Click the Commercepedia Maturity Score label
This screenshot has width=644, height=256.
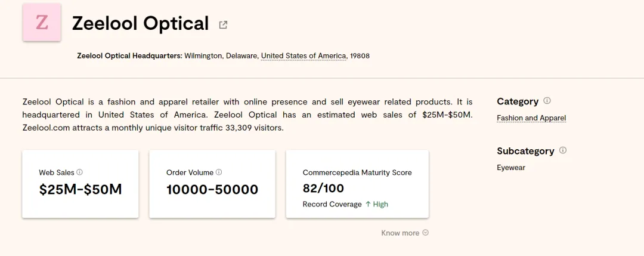pyautogui.click(x=357, y=172)
